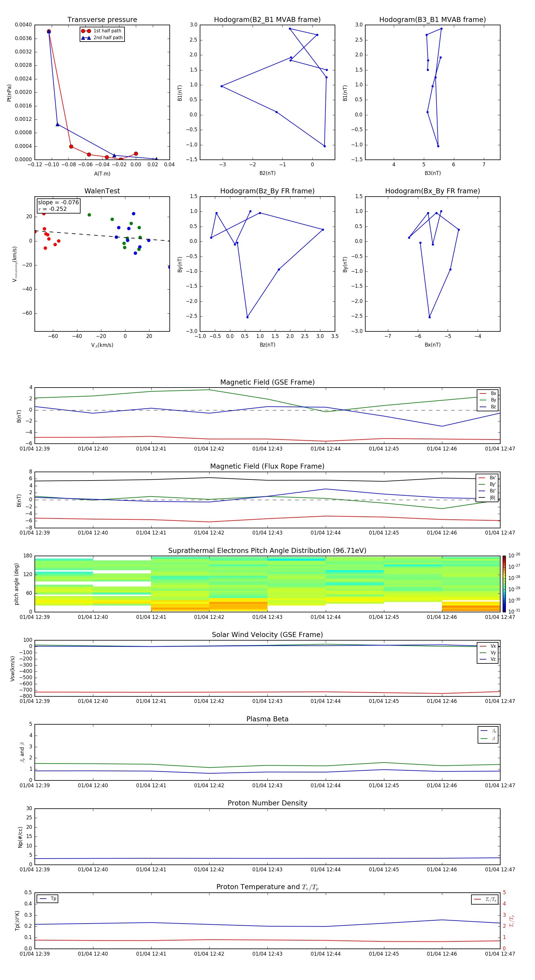Image resolution: width=535 pixels, height=980 pixels.
Task: Click the 'Hodogram(B2_B1 MVAB frame)' title
Action: click(x=267, y=20)
